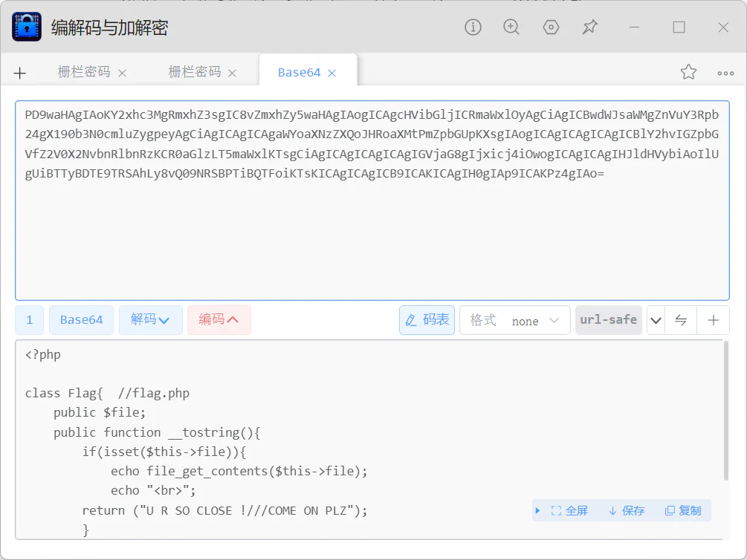Select the Base64 tab
The width and height of the screenshot is (747, 560).
point(300,72)
